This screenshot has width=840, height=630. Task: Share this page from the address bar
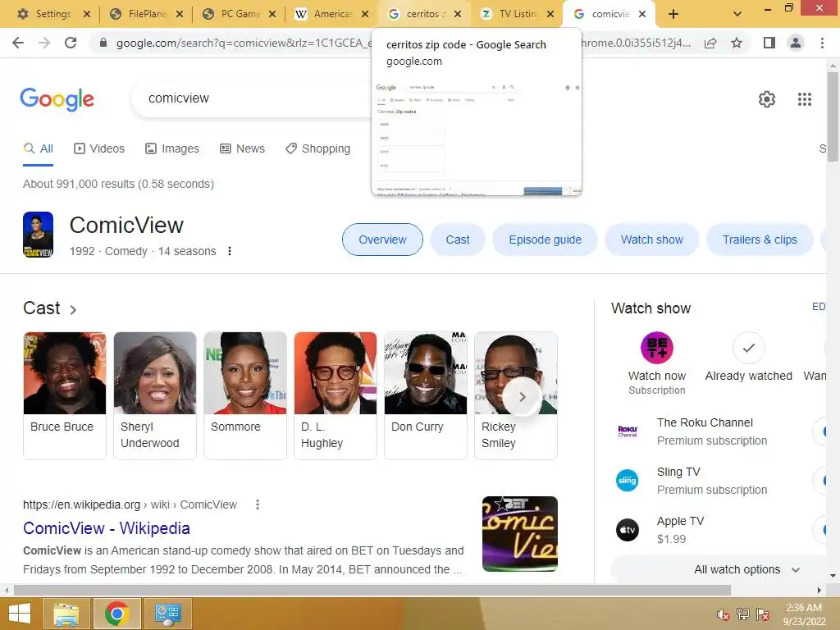tap(710, 43)
